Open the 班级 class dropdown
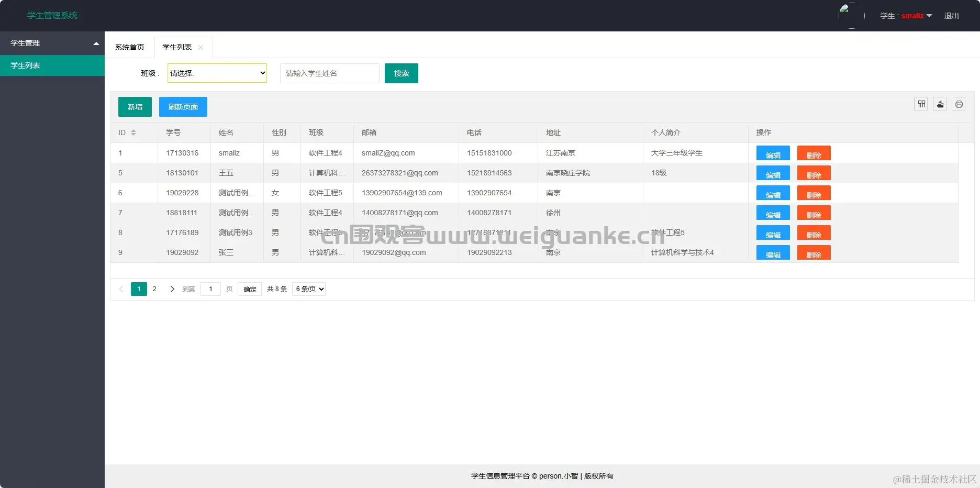 tap(217, 73)
